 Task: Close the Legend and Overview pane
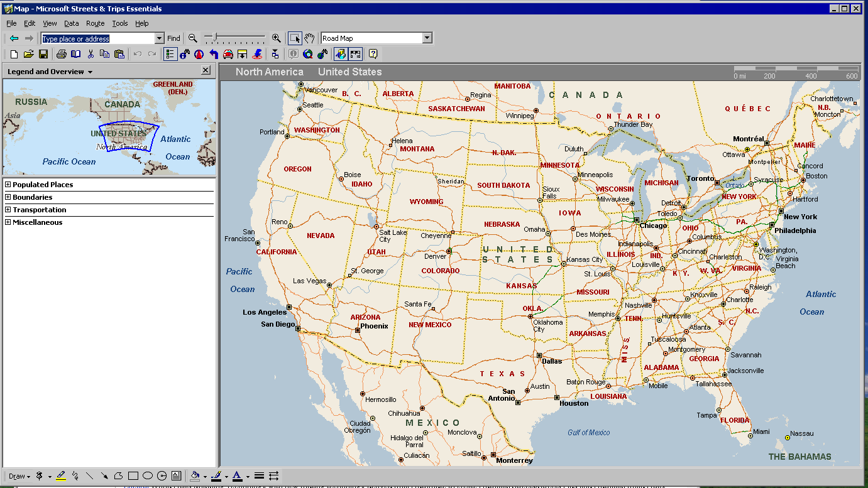pos(206,70)
